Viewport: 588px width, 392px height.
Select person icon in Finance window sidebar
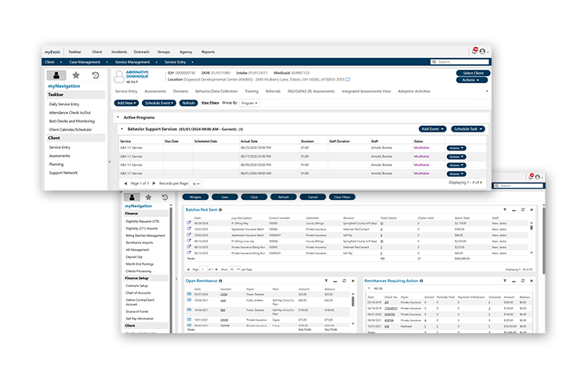click(132, 198)
